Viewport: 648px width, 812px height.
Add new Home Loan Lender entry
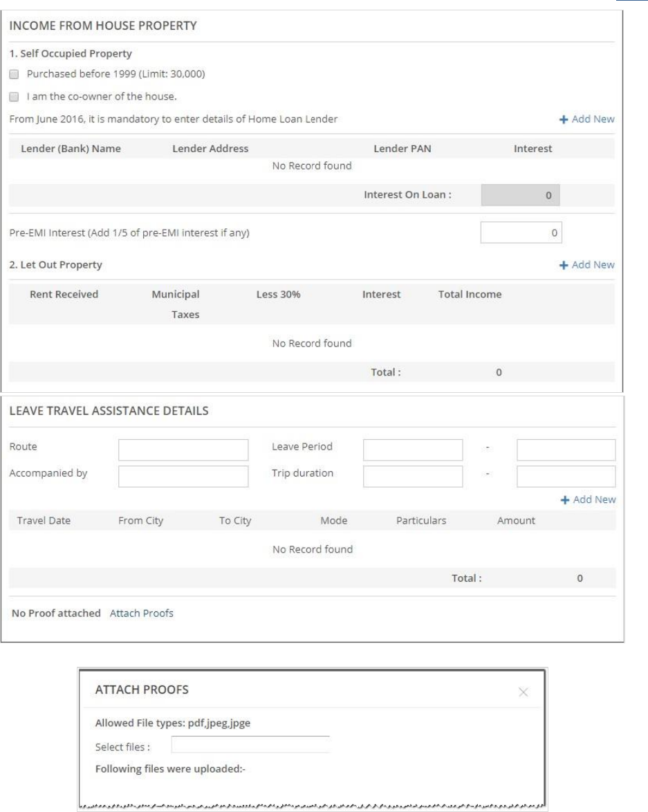587,119
